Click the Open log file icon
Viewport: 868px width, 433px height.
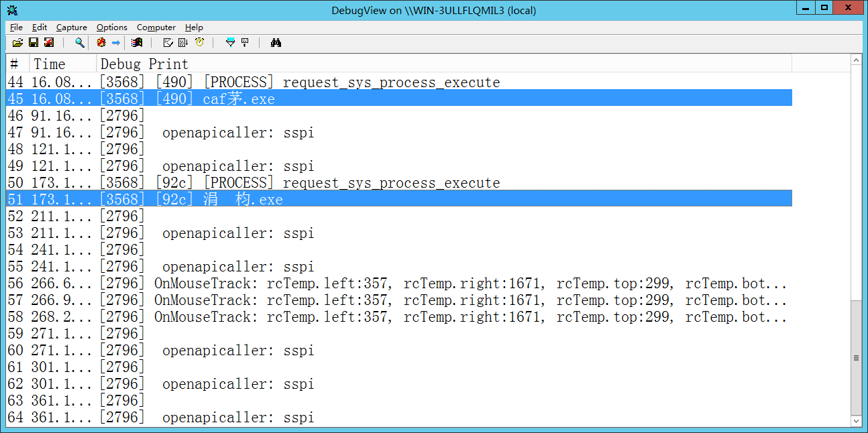[17, 42]
